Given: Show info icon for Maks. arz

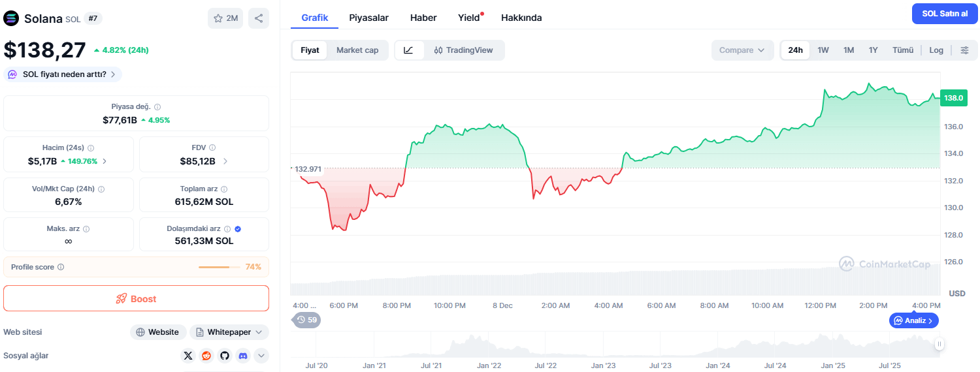Looking at the screenshot, I should tap(86, 229).
